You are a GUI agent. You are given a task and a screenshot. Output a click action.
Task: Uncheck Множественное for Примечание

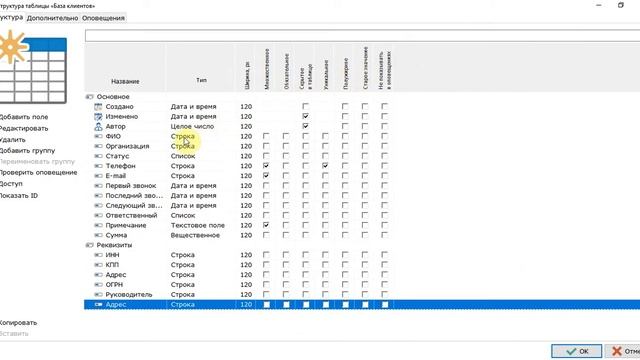[266, 225]
